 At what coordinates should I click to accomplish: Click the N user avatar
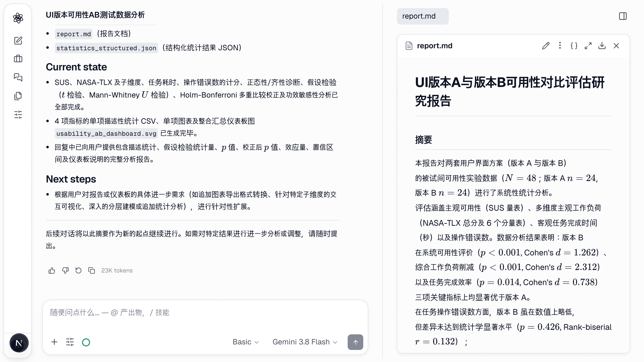click(19, 343)
